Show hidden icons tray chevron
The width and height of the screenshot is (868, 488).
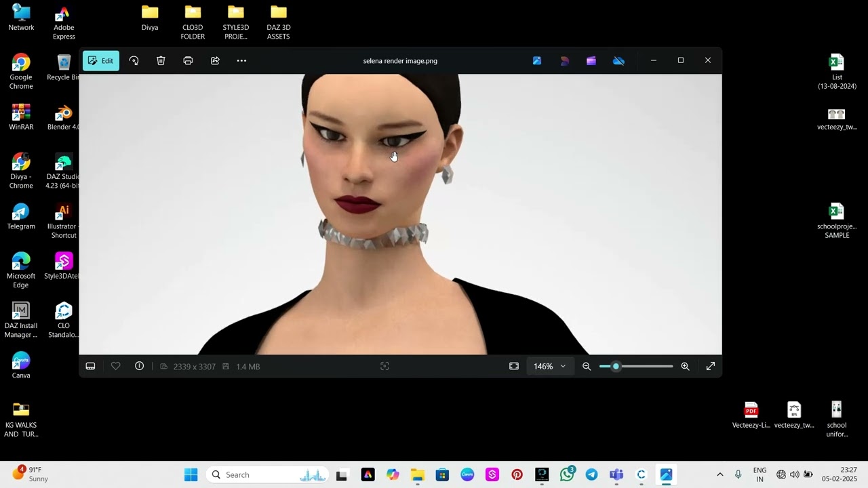(720, 474)
